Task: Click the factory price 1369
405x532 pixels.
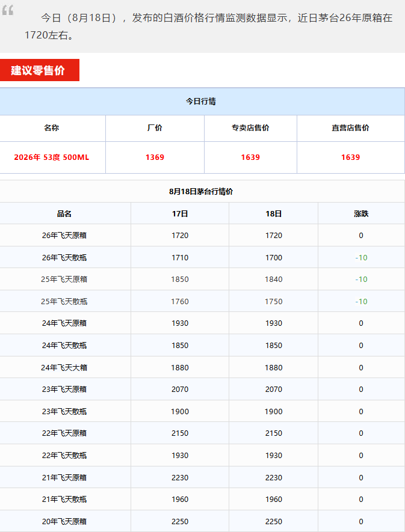Action: pos(155,157)
